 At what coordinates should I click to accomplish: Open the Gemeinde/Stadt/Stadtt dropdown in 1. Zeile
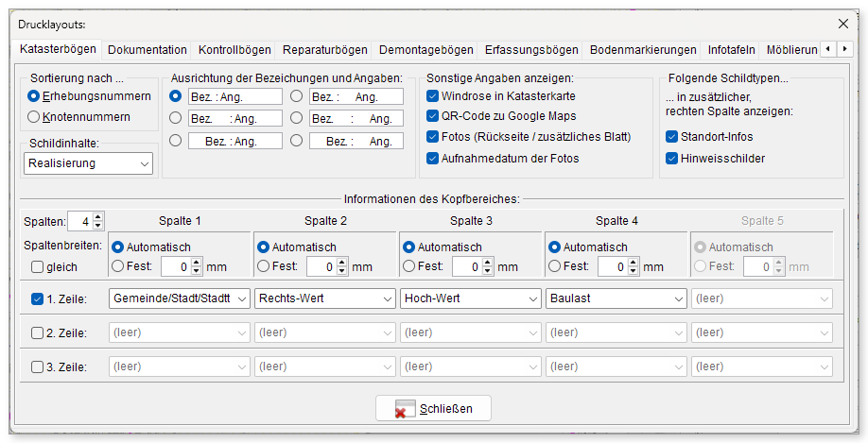click(x=180, y=298)
